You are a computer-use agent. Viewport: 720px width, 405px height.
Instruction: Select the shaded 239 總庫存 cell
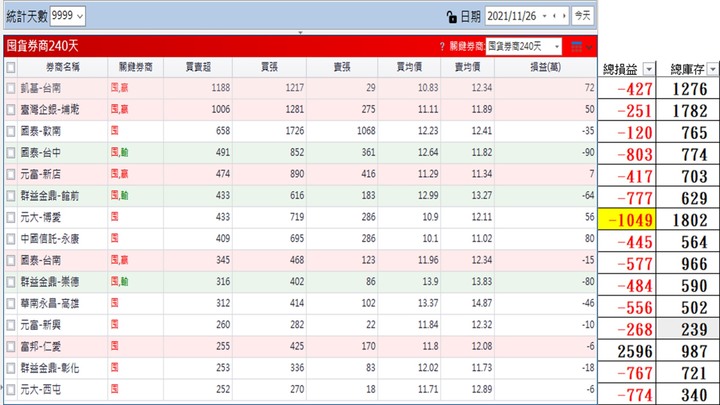687,329
